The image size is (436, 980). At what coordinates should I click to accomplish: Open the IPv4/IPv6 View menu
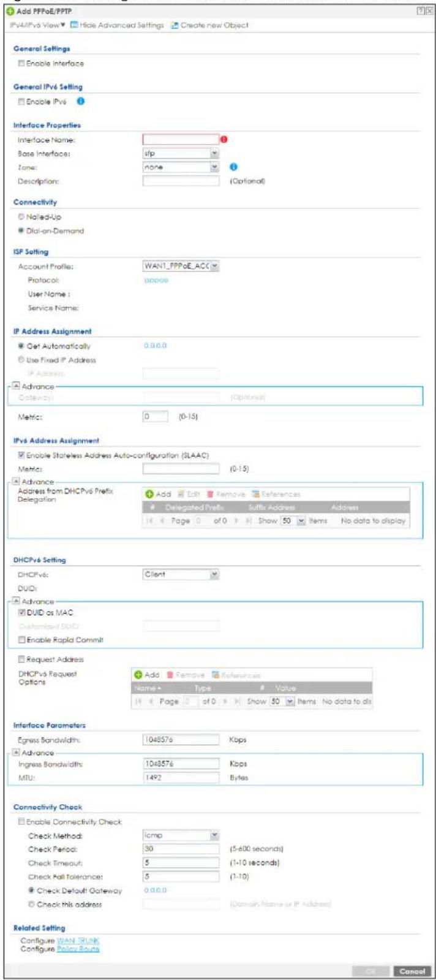click(x=36, y=25)
